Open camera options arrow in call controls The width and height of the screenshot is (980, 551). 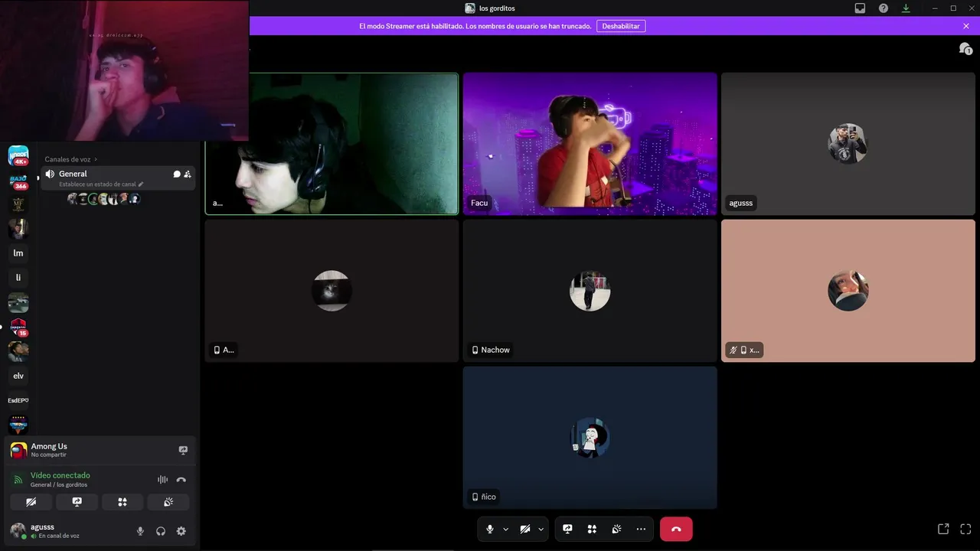click(541, 529)
